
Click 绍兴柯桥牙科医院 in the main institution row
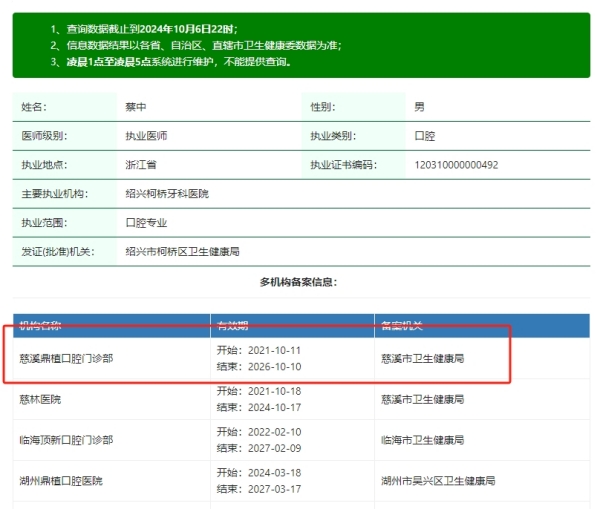167,194
